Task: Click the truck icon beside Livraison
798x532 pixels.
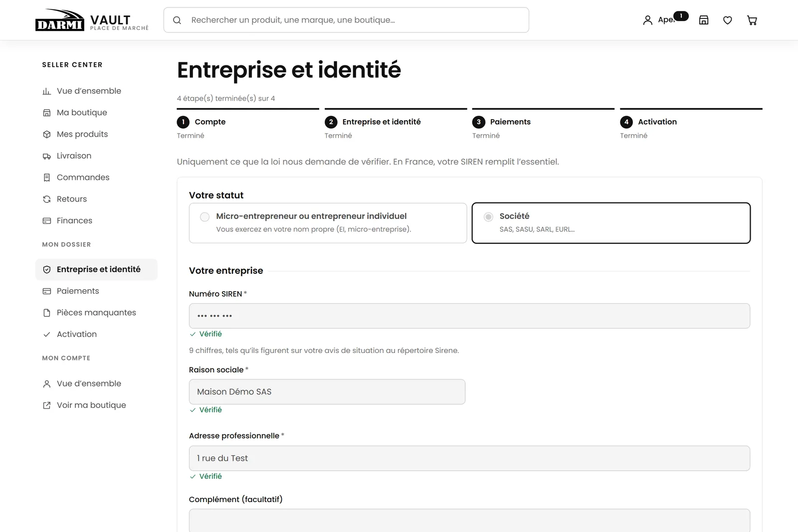Action: point(47,156)
